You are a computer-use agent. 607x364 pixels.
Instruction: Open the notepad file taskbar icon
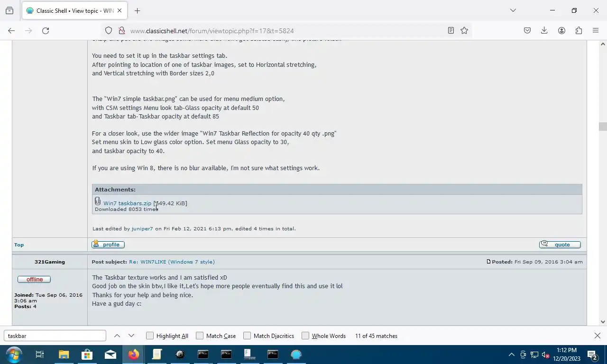click(157, 354)
